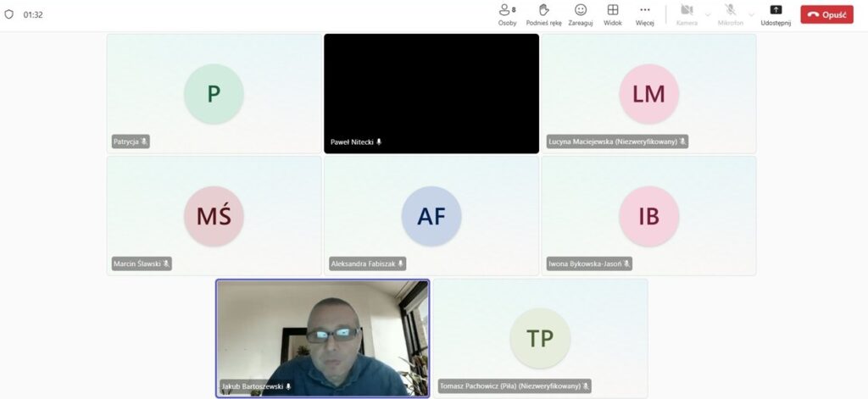Open the Widok layout options
This screenshot has width=868, height=399.
tap(612, 10)
